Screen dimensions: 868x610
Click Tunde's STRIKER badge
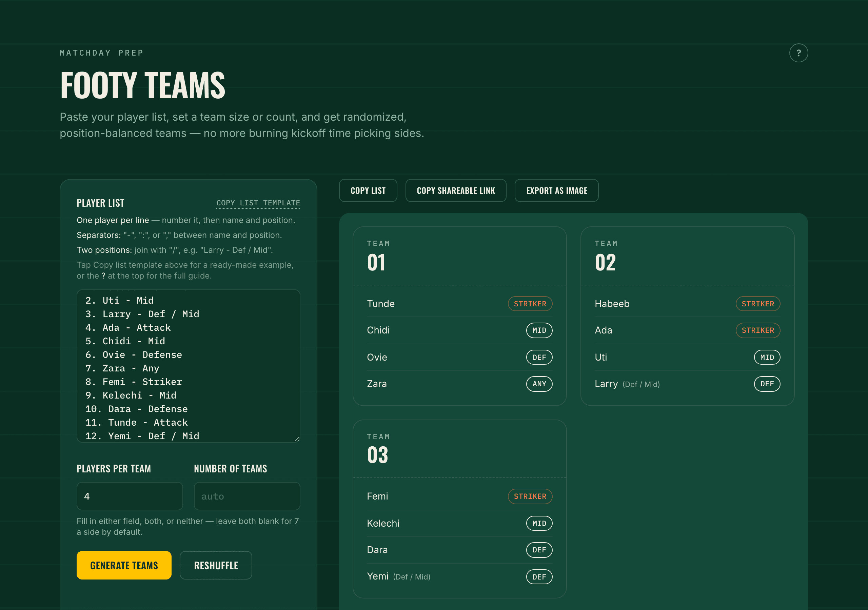point(530,304)
